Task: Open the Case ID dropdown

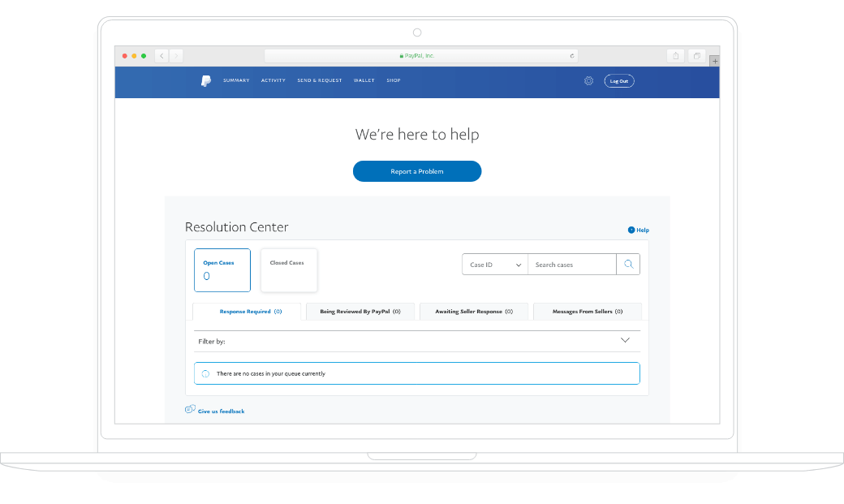Action: coord(495,265)
